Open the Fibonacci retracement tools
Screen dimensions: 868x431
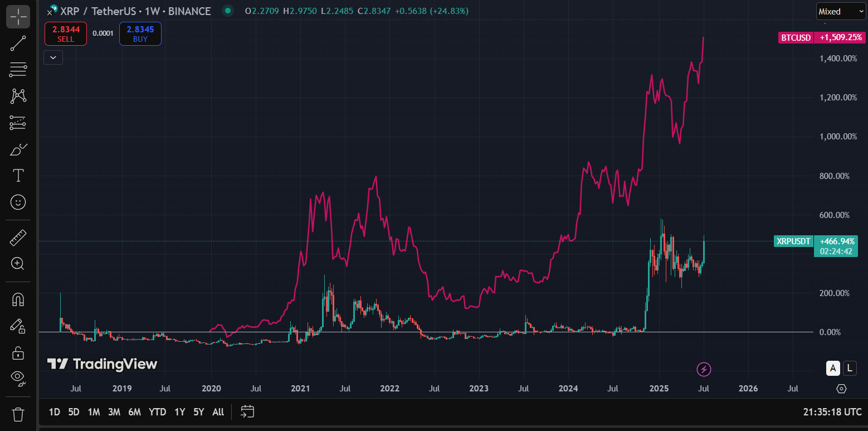coord(18,70)
